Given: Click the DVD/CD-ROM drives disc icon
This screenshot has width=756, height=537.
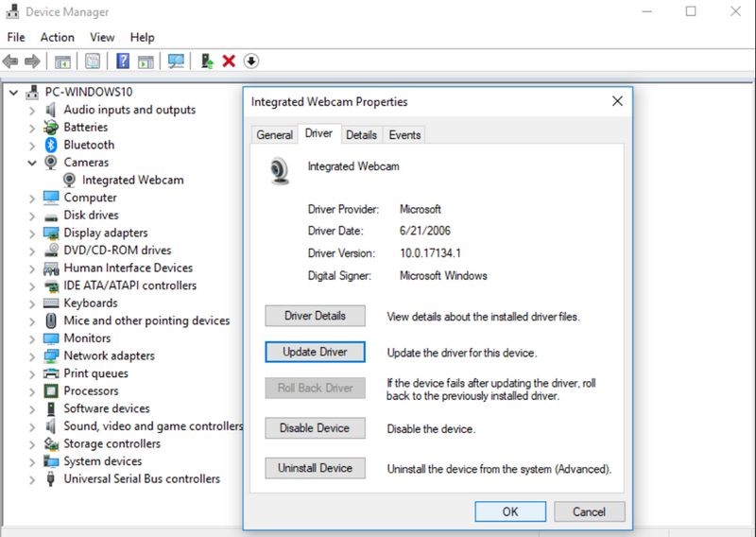Looking at the screenshot, I should click(x=51, y=250).
